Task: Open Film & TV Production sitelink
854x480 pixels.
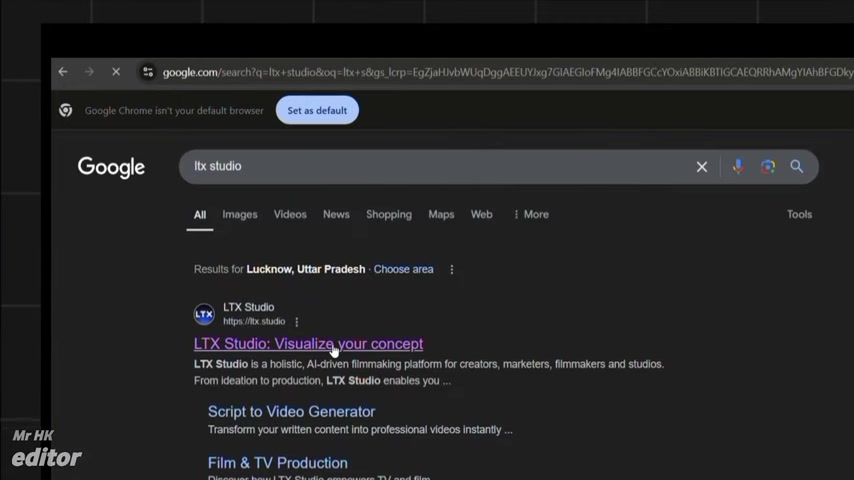Action: coord(278,463)
